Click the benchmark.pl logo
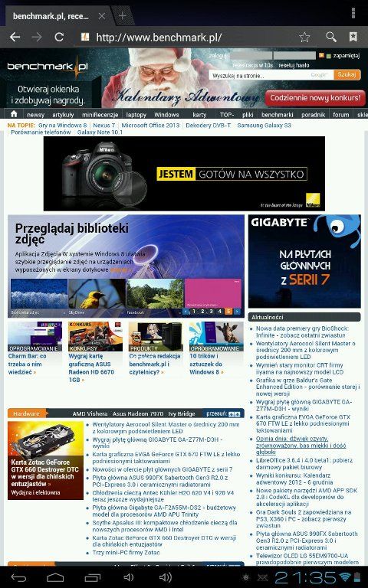 tap(48, 67)
